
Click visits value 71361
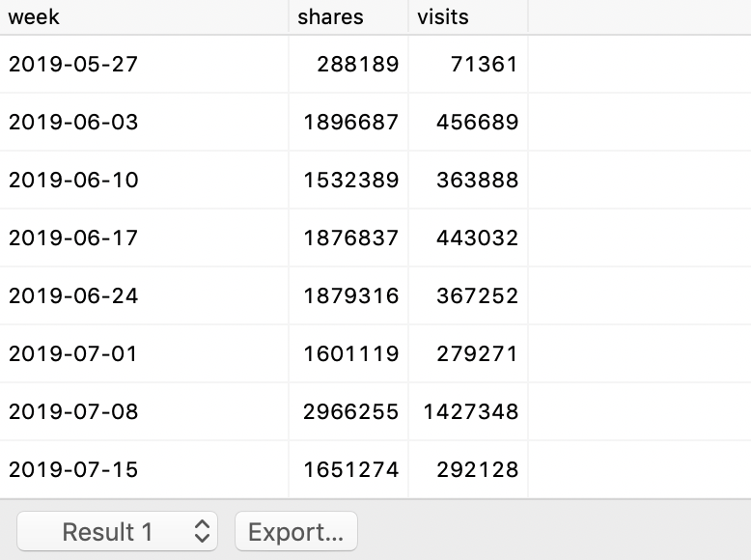pyautogui.click(x=484, y=65)
